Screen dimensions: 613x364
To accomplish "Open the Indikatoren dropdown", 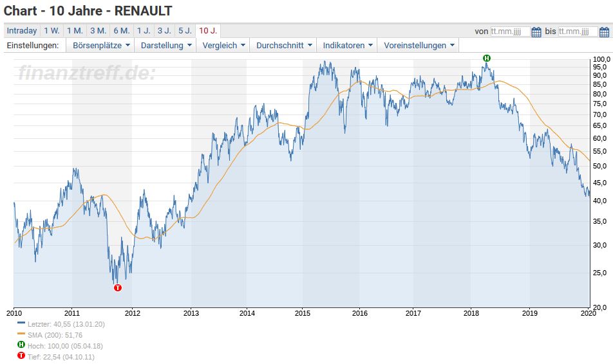I will [348, 45].
